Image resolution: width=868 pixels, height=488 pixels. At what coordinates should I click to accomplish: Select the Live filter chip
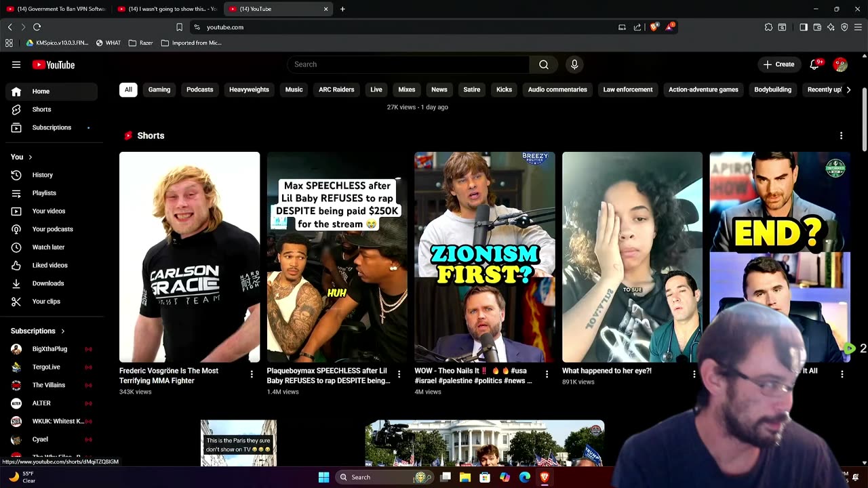pyautogui.click(x=376, y=89)
